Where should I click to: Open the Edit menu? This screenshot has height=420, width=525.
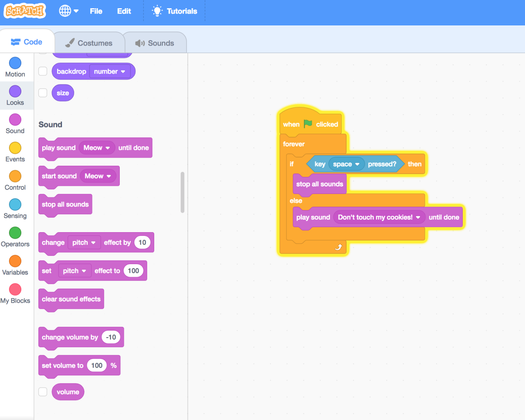tap(124, 11)
